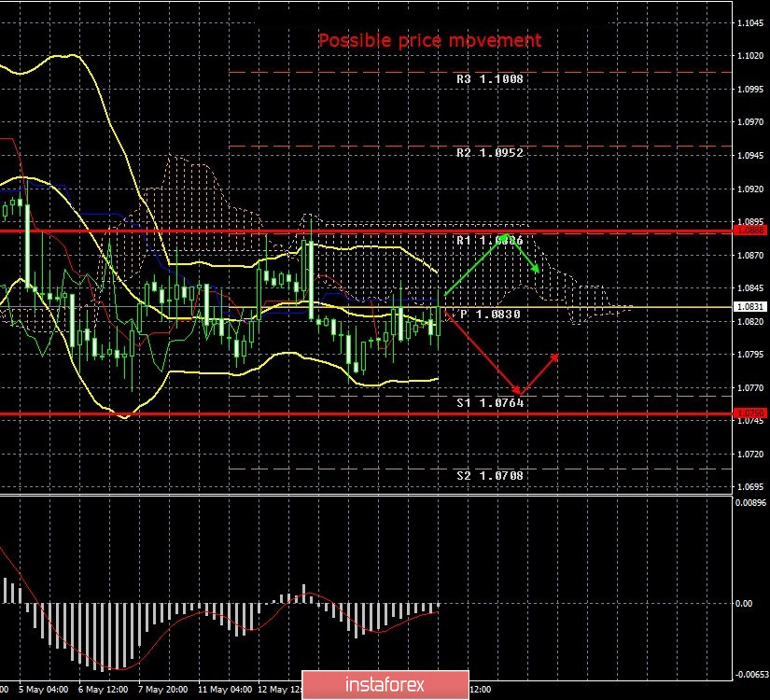This screenshot has height=700, width=770.
Task: Click the 7 May 20:00 time label
Action: tap(162, 690)
